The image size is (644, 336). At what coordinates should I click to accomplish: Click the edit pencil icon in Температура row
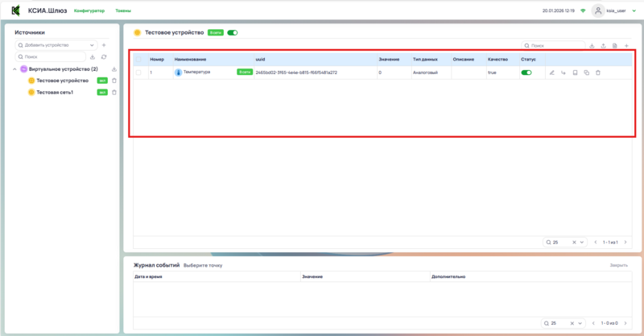pos(551,73)
